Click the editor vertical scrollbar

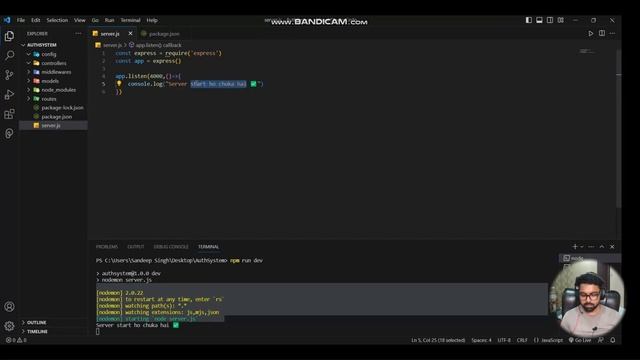618,129
